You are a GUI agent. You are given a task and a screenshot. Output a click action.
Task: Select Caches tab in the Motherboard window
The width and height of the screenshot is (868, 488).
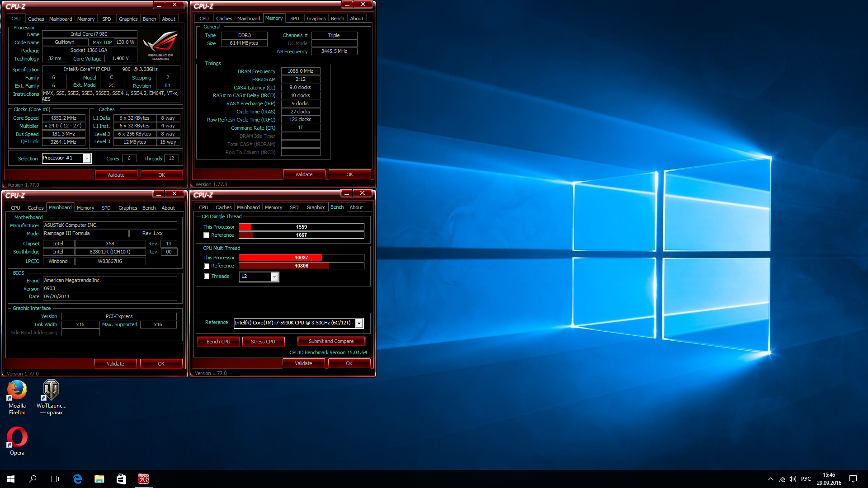click(x=36, y=208)
